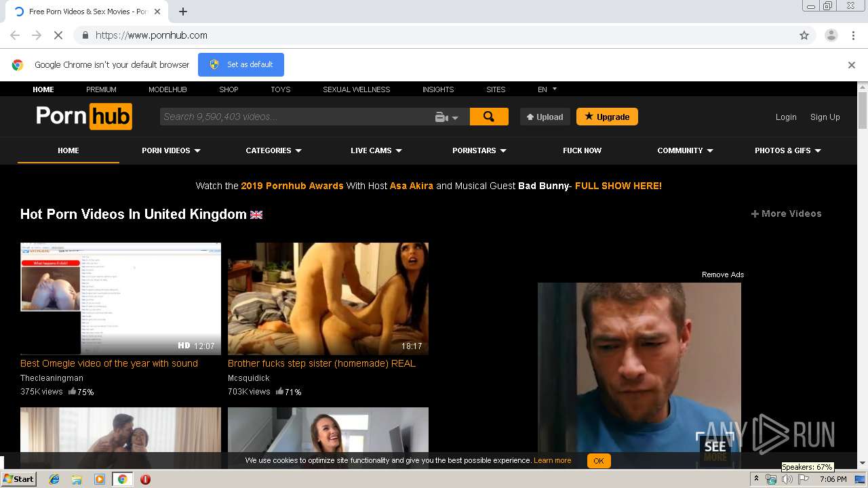Open the More Videos link
The width and height of the screenshot is (868, 488).
point(787,213)
